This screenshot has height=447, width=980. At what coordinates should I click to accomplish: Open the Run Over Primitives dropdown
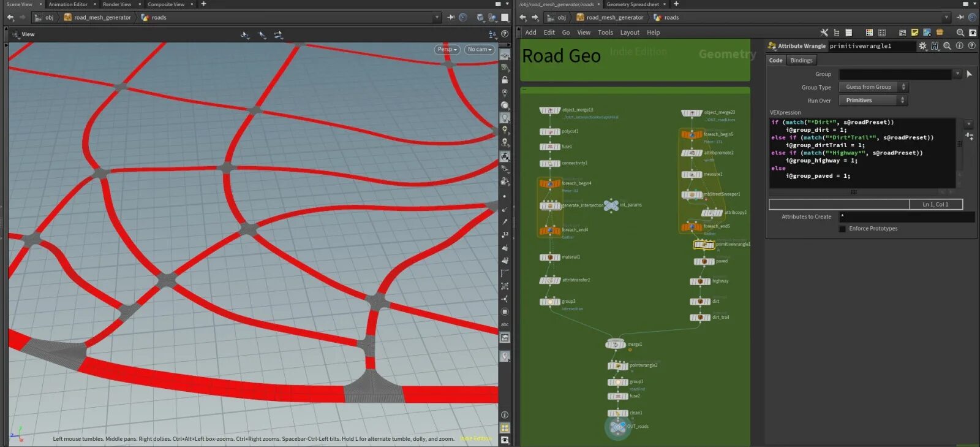pos(873,100)
